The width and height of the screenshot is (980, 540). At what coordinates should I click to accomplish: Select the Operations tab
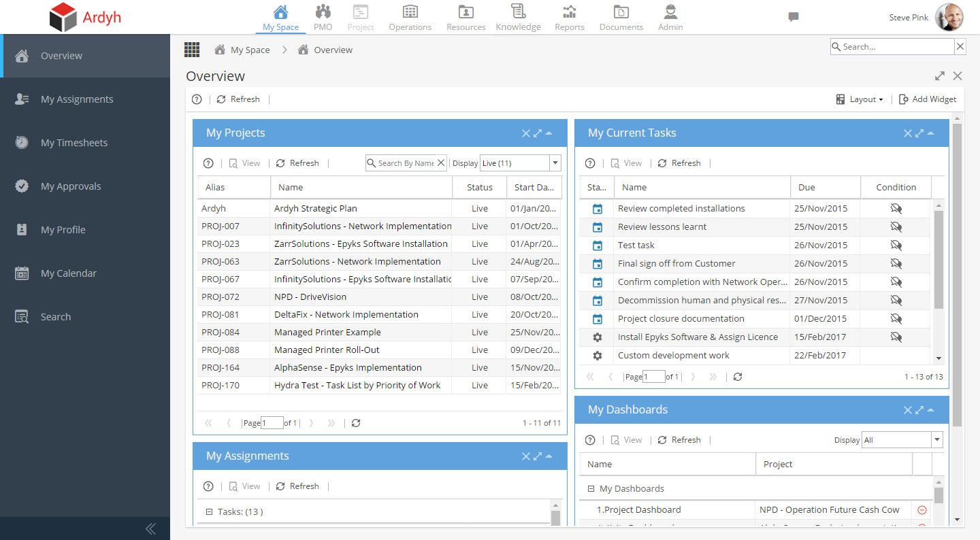point(410,17)
